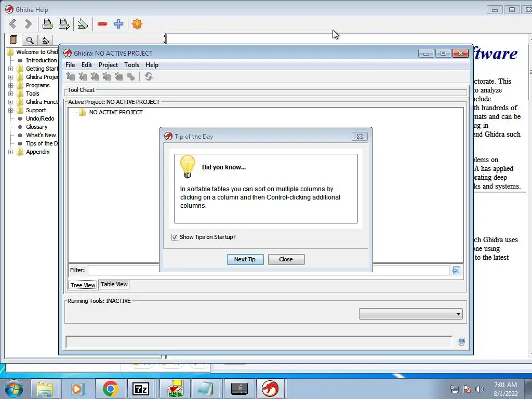Expand the Tools help node
Screen dimensions: 532x399
click(10, 94)
